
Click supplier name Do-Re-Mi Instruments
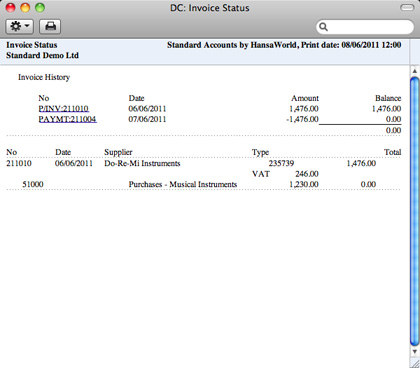[x=142, y=163]
